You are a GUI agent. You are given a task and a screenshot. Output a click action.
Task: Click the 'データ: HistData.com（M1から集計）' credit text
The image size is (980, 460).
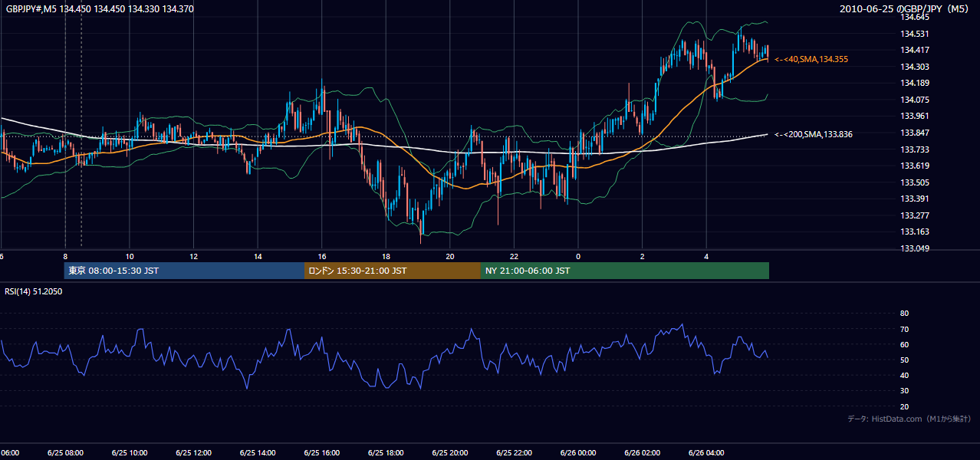point(909,419)
